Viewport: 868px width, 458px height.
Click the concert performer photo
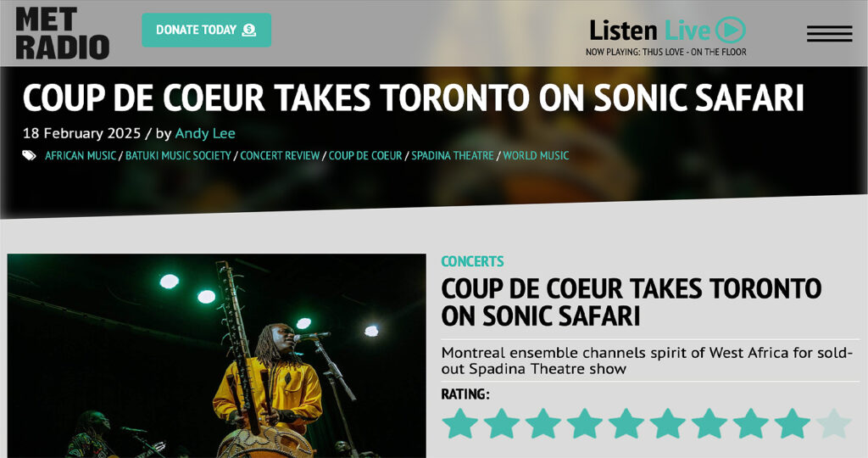pyautogui.click(x=217, y=355)
